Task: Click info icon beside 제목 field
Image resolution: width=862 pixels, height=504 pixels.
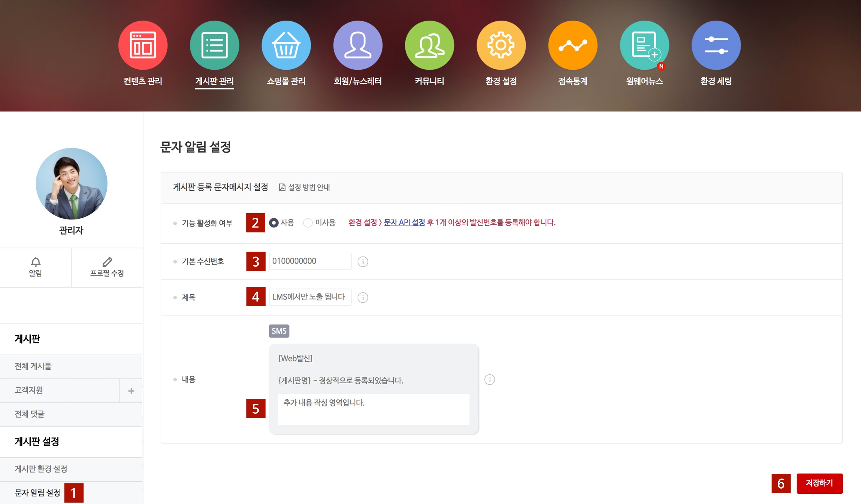Action: pyautogui.click(x=363, y=297)
